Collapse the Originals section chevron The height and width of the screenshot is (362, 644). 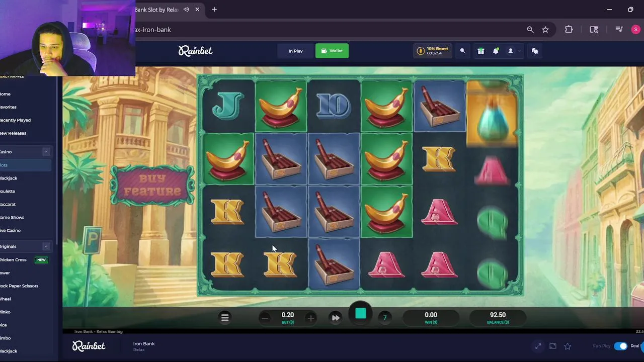[x=46, y=246]
